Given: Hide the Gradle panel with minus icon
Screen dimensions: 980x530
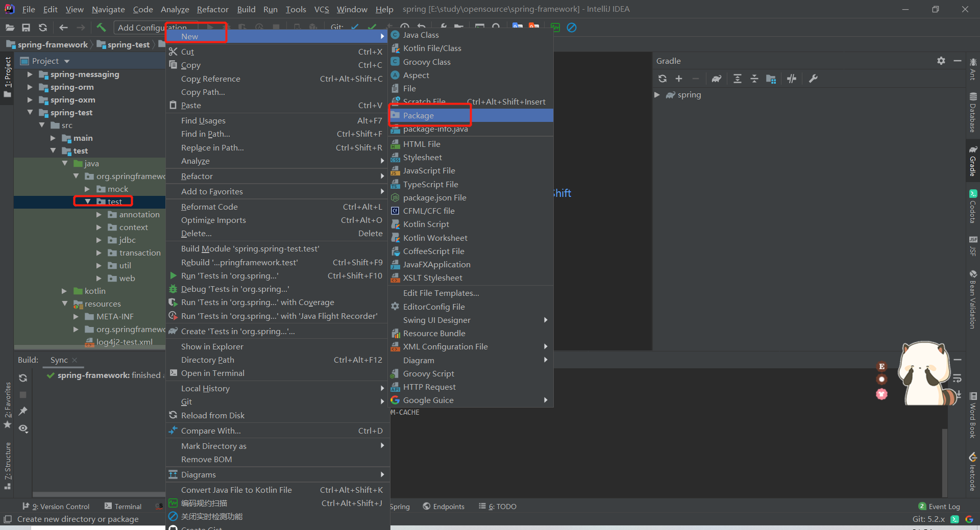Looking at the screenshot, I should [958, 61].
